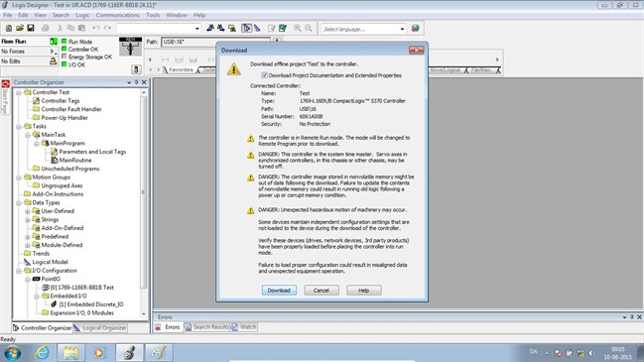Screen dimensions: 644x362
Task: Click the Download button in dialog
Action: click(x=279, y=291)
